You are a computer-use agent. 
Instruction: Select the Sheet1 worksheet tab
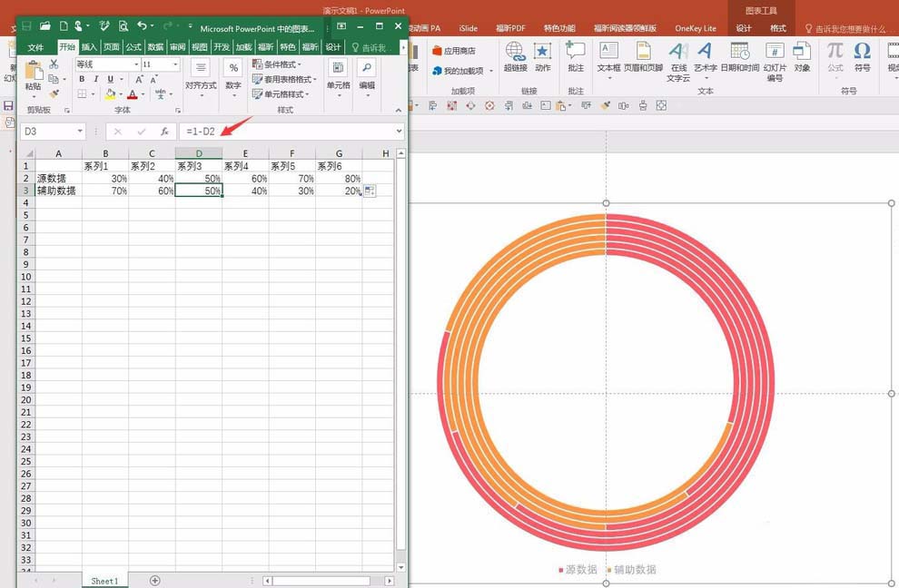[104, 581]
